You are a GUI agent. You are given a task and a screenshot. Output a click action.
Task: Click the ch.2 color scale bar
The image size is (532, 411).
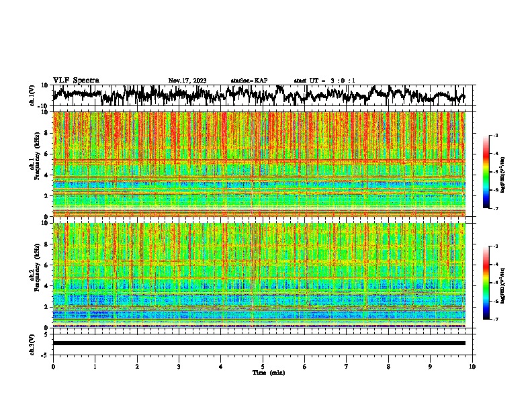click(x=486, y=283)
